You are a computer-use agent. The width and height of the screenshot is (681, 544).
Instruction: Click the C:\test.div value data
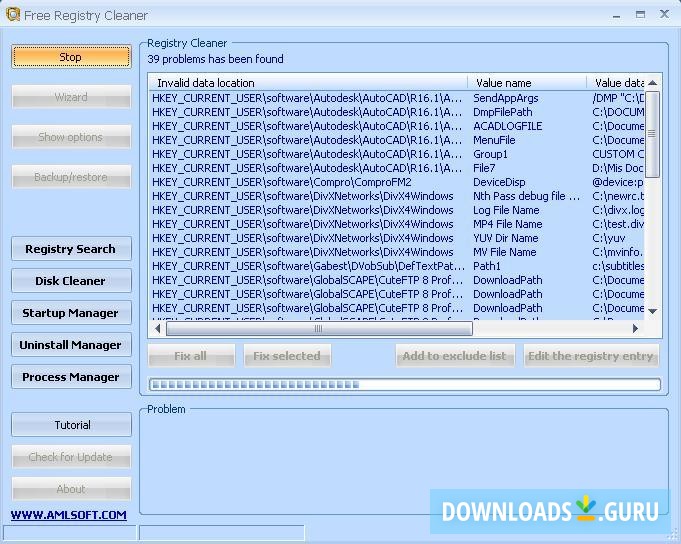point(618,224)
